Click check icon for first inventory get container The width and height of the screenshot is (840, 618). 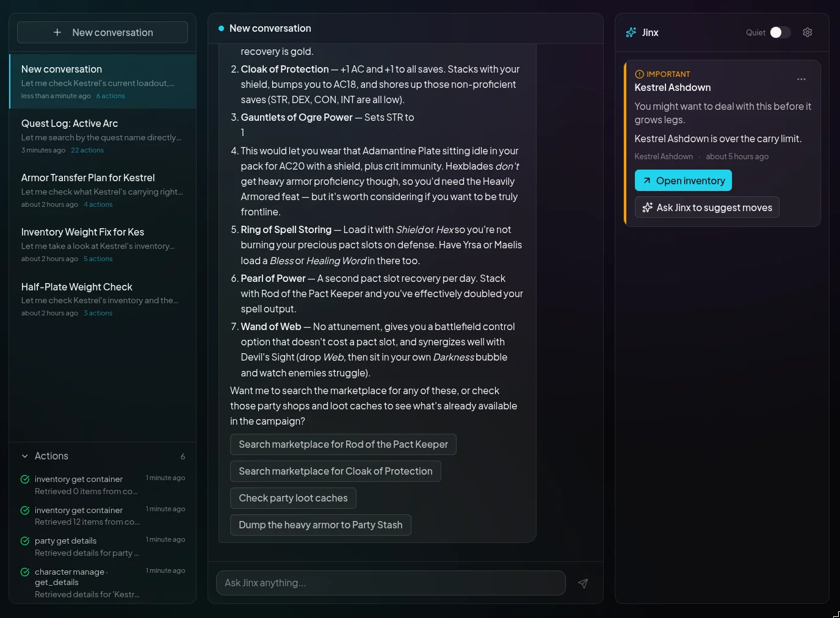25,480
